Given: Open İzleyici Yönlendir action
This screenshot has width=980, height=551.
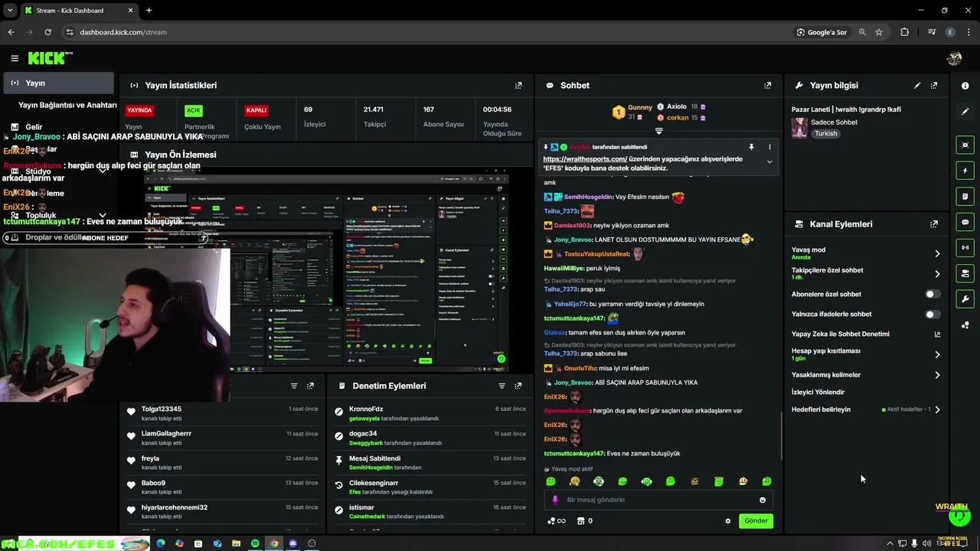Looking at the screenshot, I should [818, 392].
